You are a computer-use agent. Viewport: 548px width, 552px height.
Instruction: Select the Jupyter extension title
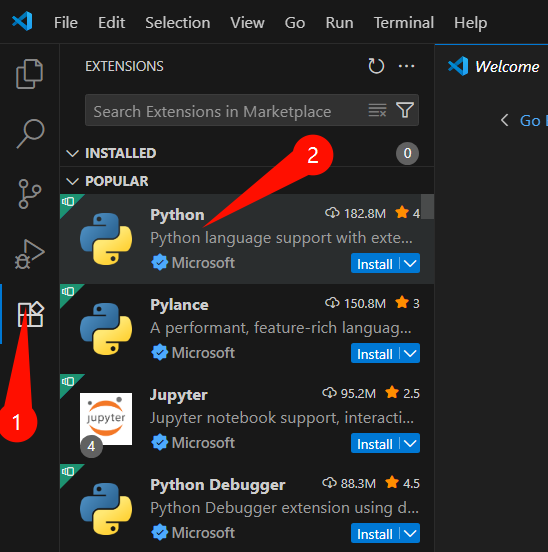point(178,395)
